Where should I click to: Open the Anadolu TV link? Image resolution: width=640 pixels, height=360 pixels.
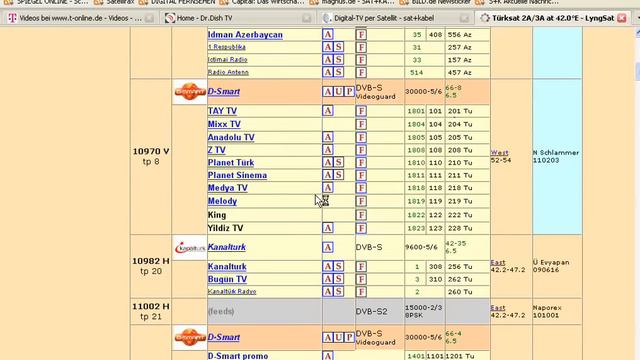231,137
